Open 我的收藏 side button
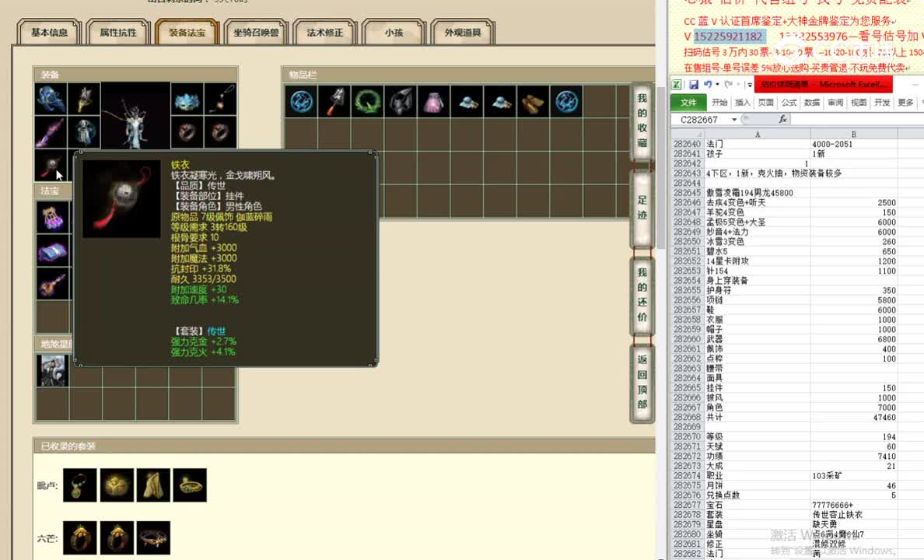This screenshot has width=924, height=560. 642,121
